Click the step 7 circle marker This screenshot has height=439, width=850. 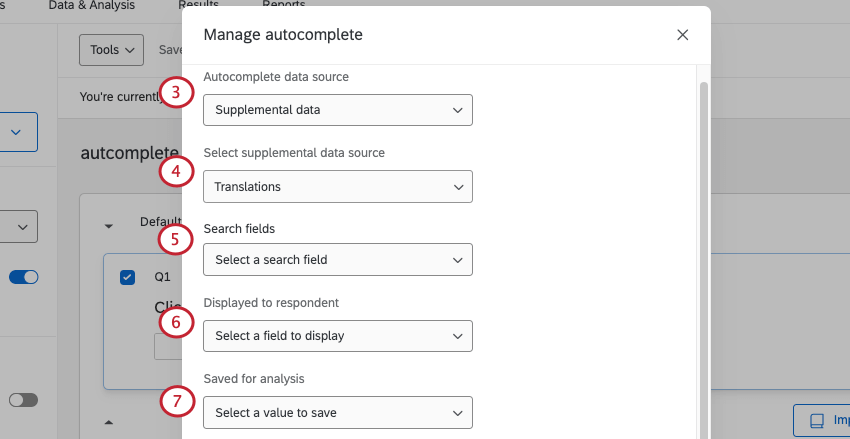tap(176, 402)
